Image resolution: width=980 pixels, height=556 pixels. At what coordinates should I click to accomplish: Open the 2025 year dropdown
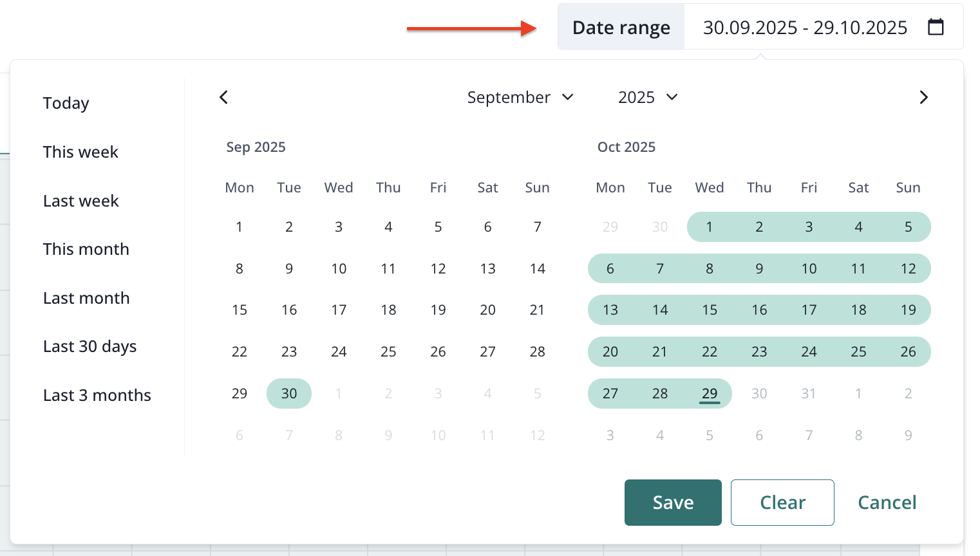click(647, 97)
